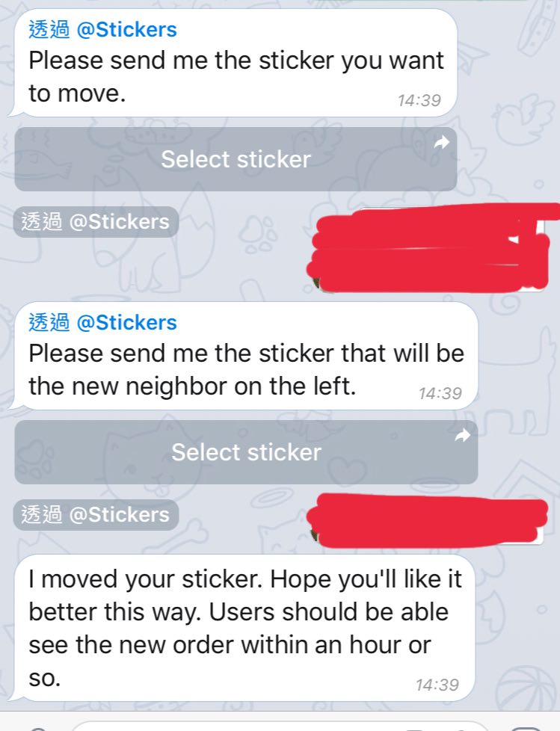Image resolution: width=560 pixels, height=731 pixels.
Task: Tap share arrow on second Select sticker button
Action: [x=462, y=436]
